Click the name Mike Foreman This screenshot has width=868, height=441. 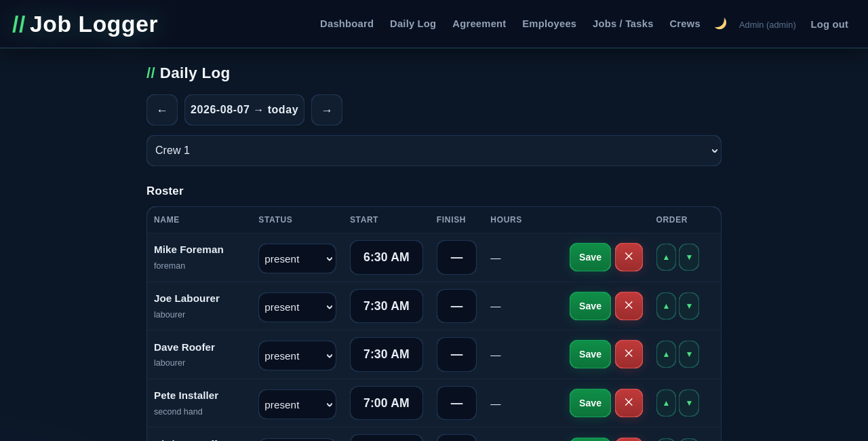point(189,250)
